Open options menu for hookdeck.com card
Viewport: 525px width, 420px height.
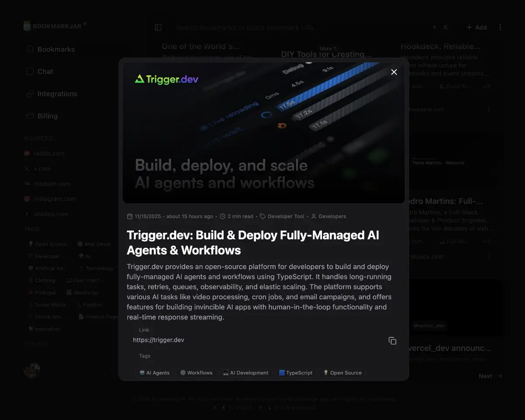click(489, 110)
